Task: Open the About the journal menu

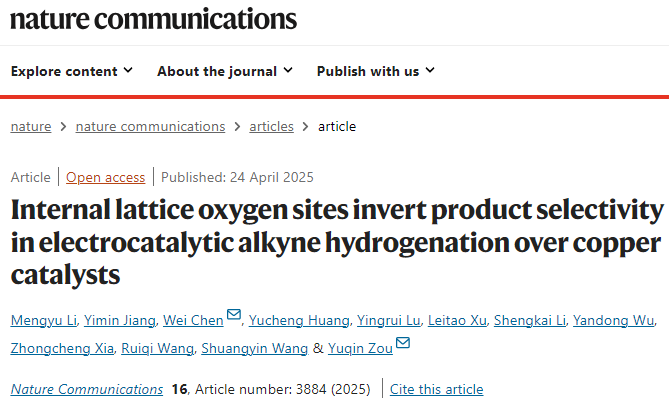Action: pos(225,71)
